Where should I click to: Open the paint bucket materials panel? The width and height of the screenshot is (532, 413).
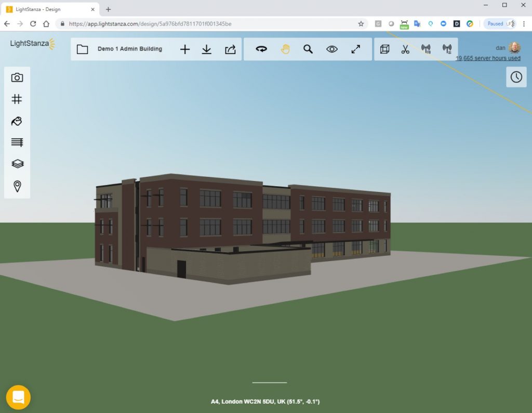click(17, 121)
